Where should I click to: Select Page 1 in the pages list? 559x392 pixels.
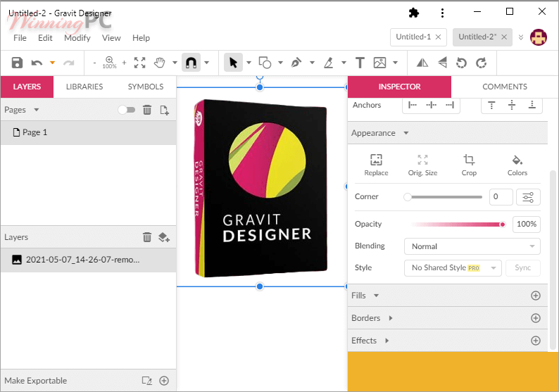[89, 132]
